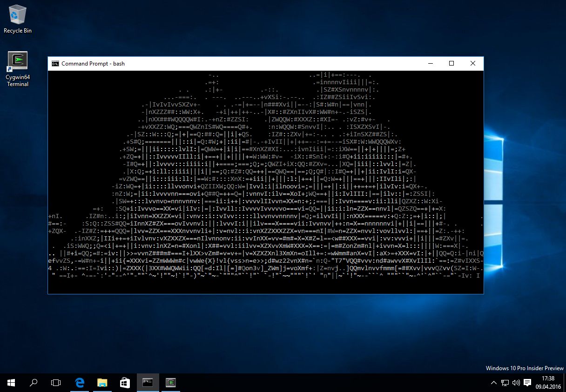Open taskbar Search magnifier
The width and height of the screenshot is (566, 392).
pyautogui.click(x=34, y=383)
